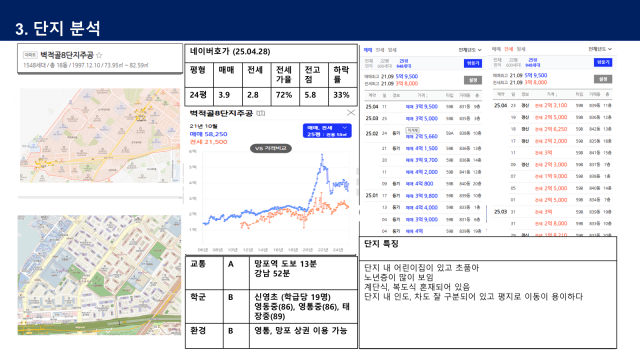
Task: Sort by 가격 column in left panel
Action: [422, 95]
